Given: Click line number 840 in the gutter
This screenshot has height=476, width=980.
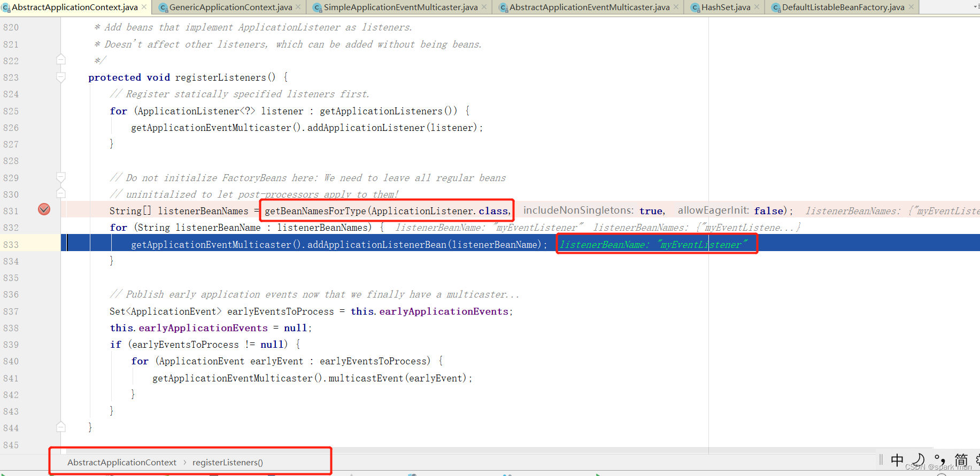Looking at the screenshot, I should point(11,361).
